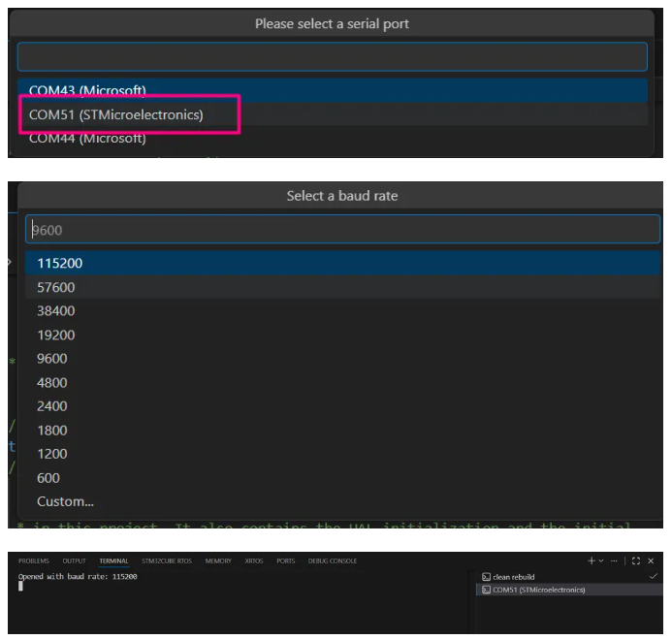672x640 pixels.
Task: Choose the 57600 baud option
Action: tap(342, 287)
